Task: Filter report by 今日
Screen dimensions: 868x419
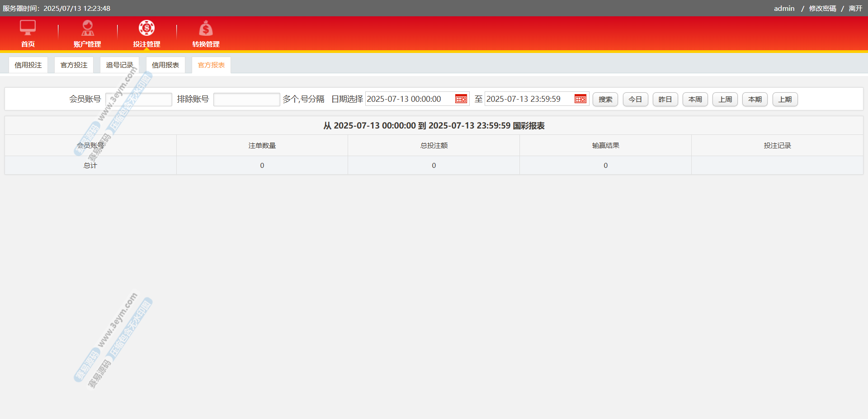Action: pyautogui.click(x=635, y=100)
